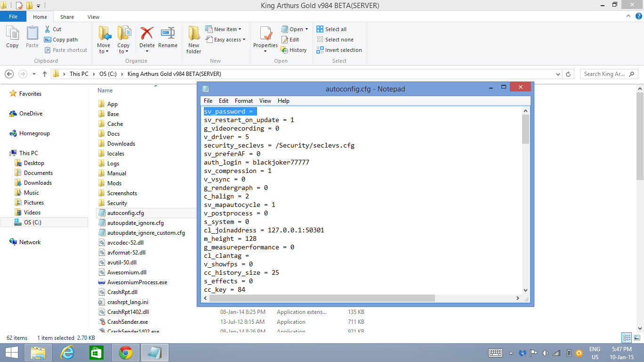Click the volume icon in system tray

coord(545,353)
